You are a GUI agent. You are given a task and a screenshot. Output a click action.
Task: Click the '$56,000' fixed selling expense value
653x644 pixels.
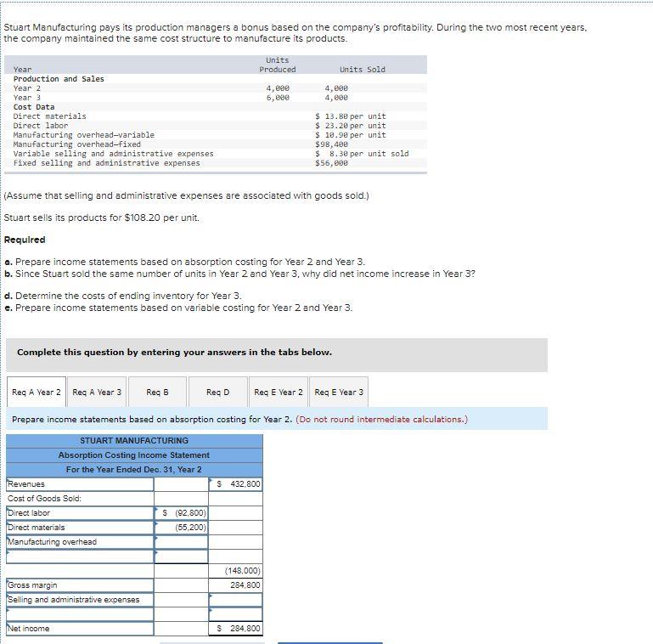pyautogui.click(x=331, y=163)
